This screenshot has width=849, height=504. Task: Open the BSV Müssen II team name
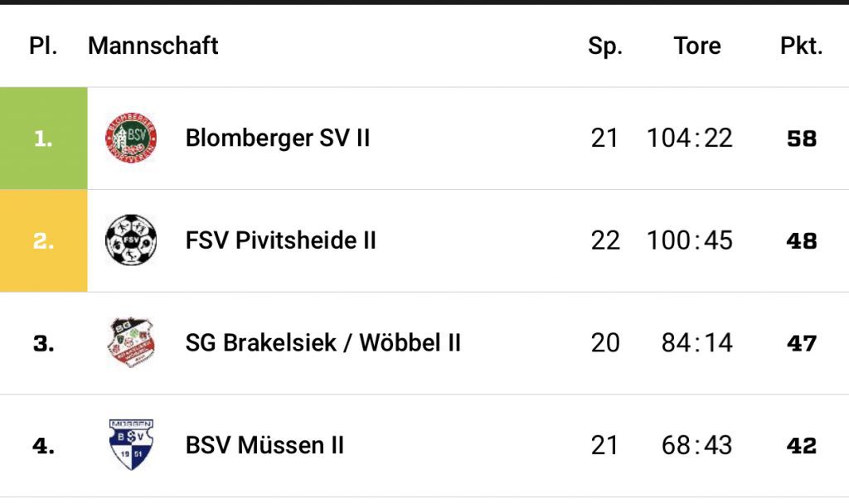(x=264, y=445)
